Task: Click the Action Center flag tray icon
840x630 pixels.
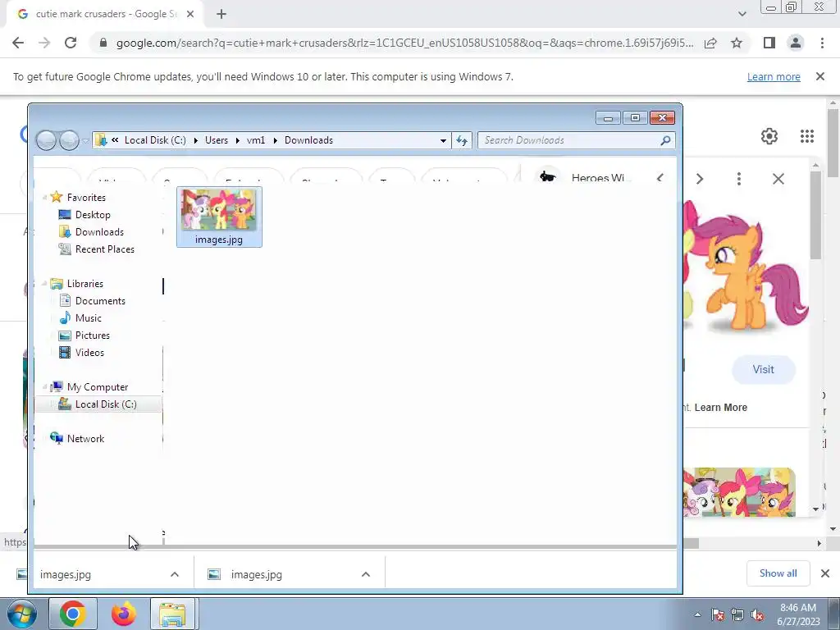Action: 718,614
